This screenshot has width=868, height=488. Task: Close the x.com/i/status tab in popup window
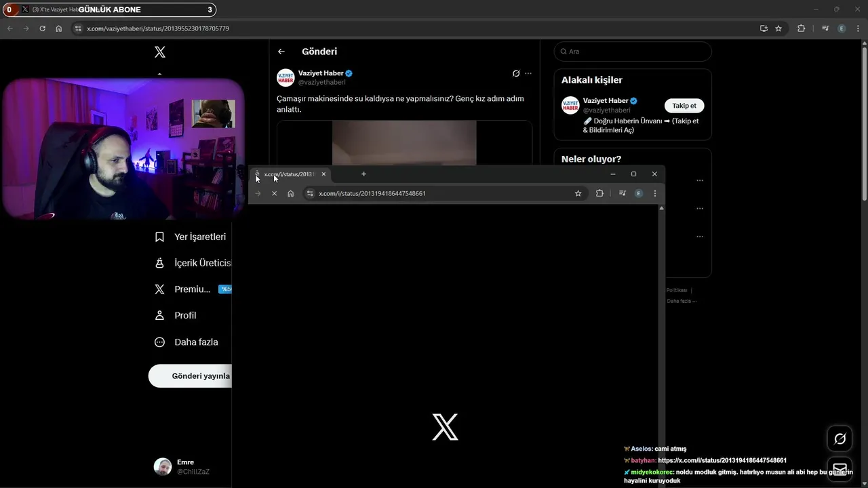click(x=323, y=174)
